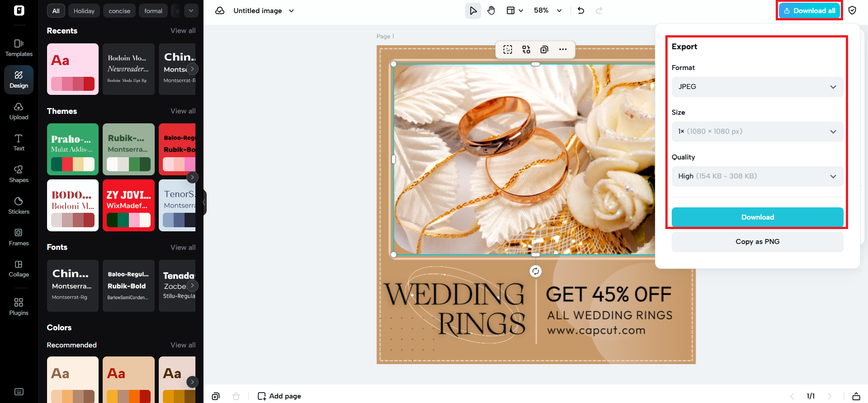
Task: Select the Baloo-Regul Rubik-Bold font pairing
Action: [x=128, y=286]
